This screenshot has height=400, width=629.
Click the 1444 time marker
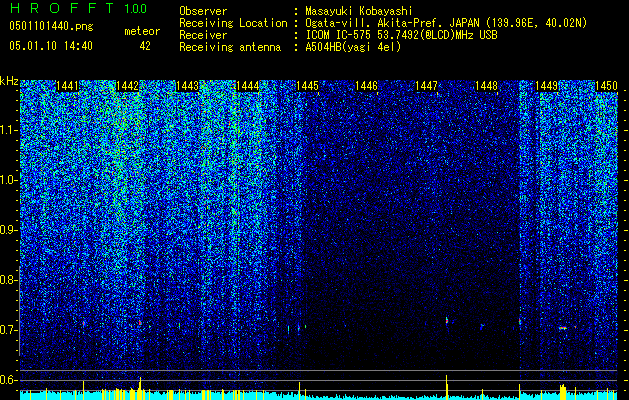(x=248, y=86)
